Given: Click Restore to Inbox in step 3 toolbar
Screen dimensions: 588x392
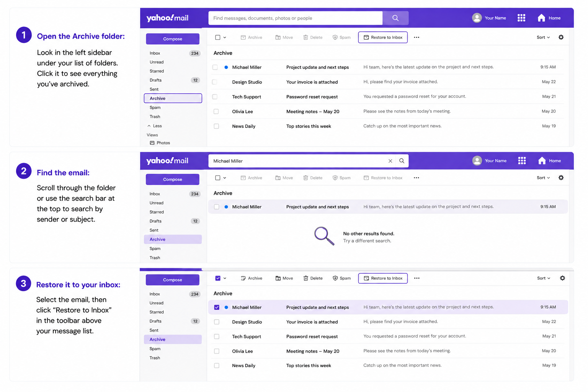Looking at the screenshot, I should tap(383, 278).
